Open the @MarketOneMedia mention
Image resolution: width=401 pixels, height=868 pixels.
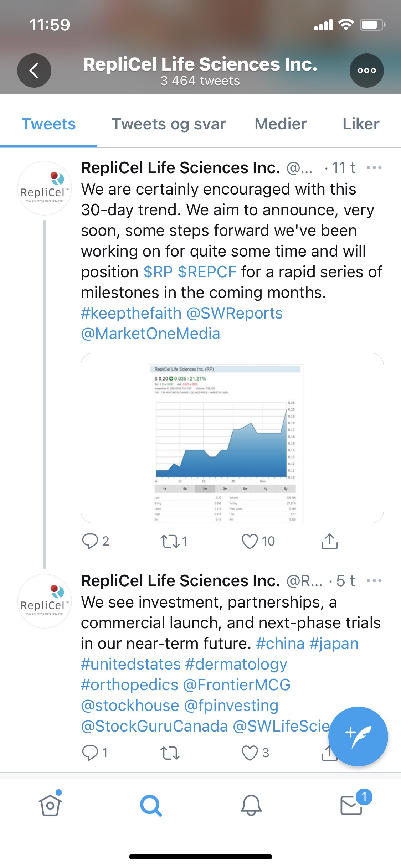pos(150,334)
